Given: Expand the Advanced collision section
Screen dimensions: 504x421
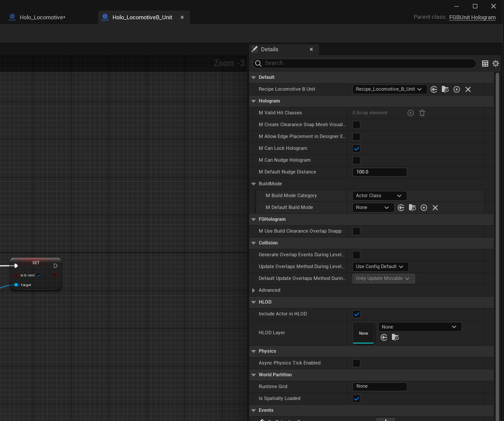Looking at the screenshot, I should click(x=254, y=290).
